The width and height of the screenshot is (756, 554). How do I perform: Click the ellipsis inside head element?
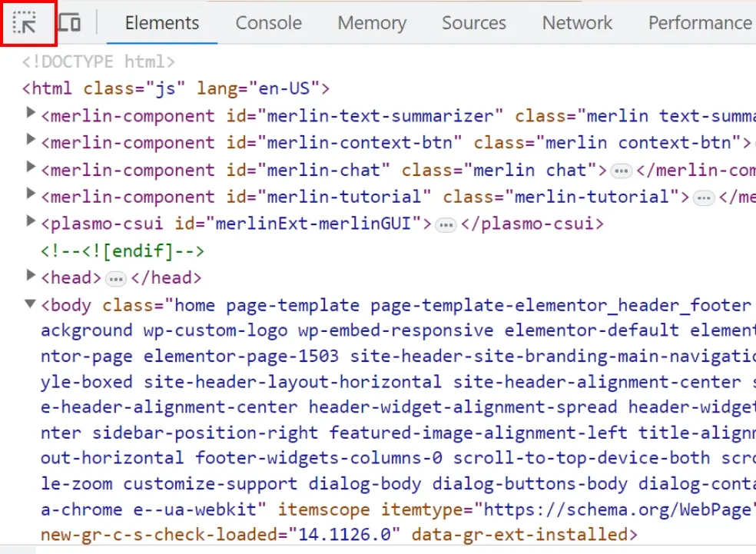[x=116, y=279]
